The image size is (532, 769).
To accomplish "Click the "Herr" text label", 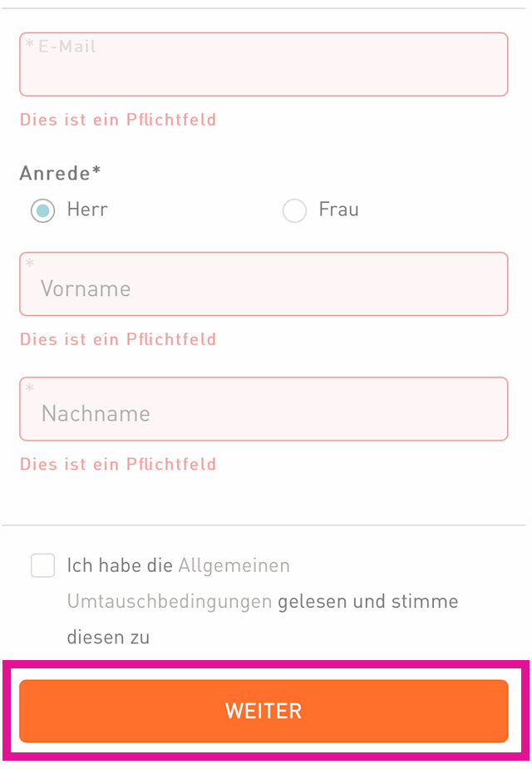I will (x=87, y=210).
